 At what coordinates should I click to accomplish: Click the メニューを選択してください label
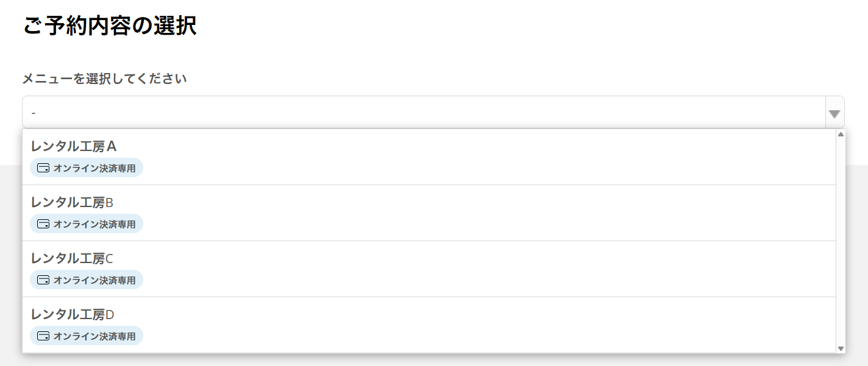(x=104, y=79)
